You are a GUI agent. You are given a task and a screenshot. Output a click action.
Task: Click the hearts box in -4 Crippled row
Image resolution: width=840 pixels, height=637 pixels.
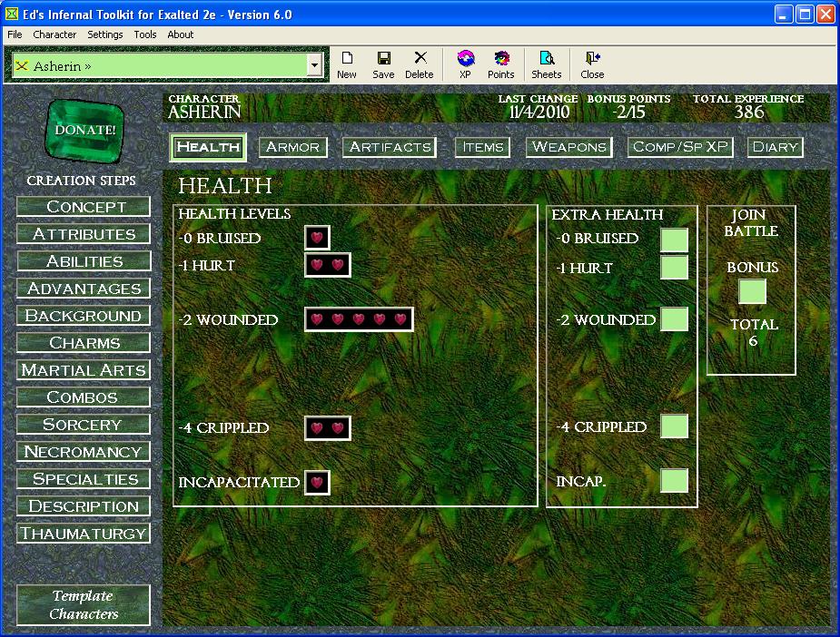click(327, 428)
